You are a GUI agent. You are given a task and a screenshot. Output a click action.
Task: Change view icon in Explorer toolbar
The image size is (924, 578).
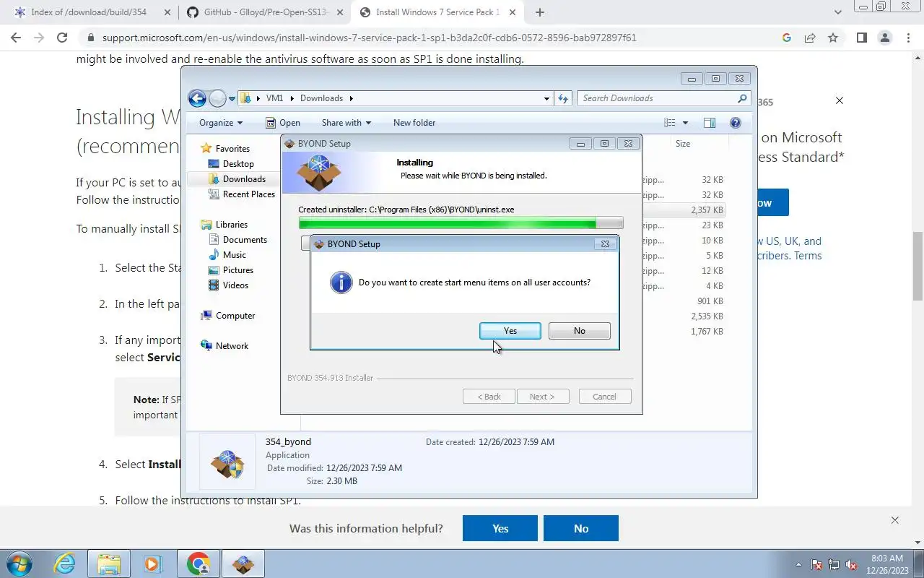670,123
